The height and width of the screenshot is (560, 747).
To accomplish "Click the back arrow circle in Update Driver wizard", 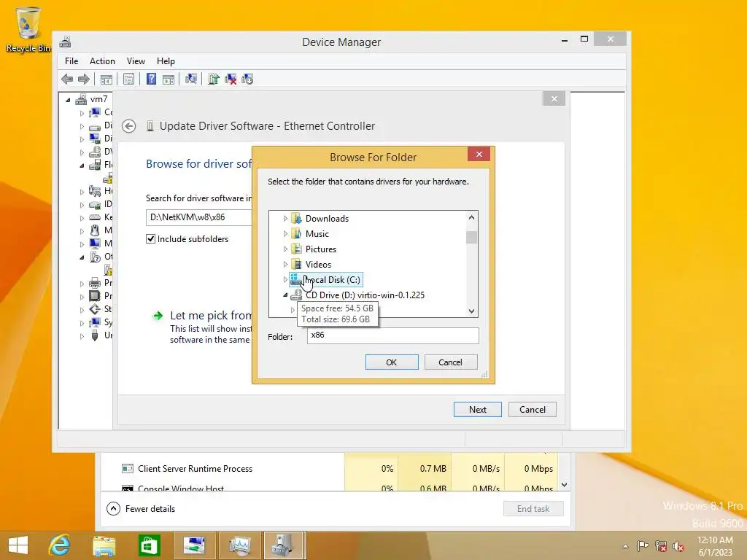I will [x=128, y=126].
